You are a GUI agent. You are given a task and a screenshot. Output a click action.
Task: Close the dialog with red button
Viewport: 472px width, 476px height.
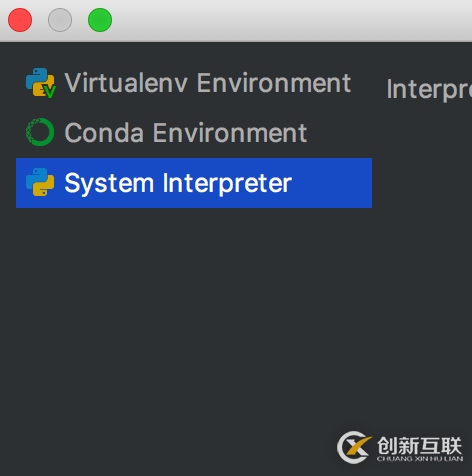click(20, 20)
